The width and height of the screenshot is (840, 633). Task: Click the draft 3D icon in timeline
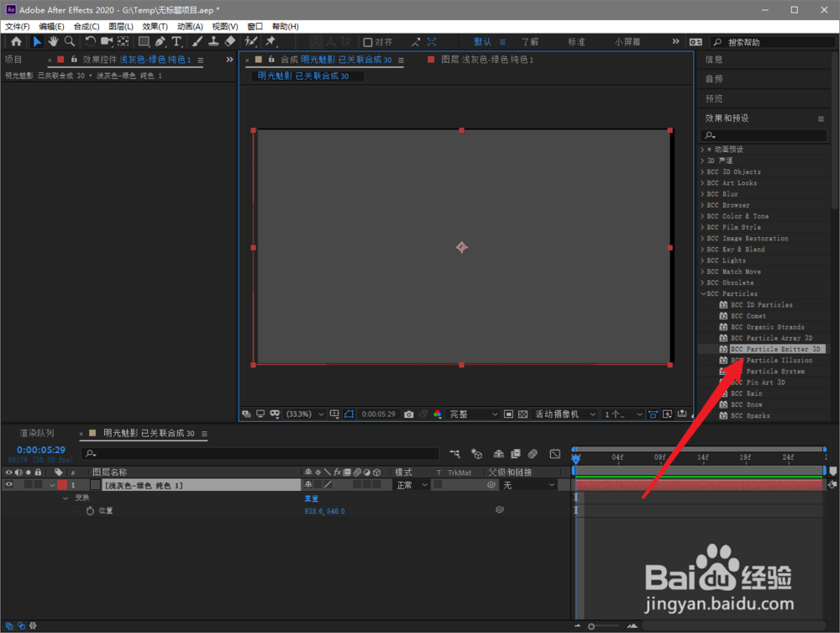coord(476,454)
